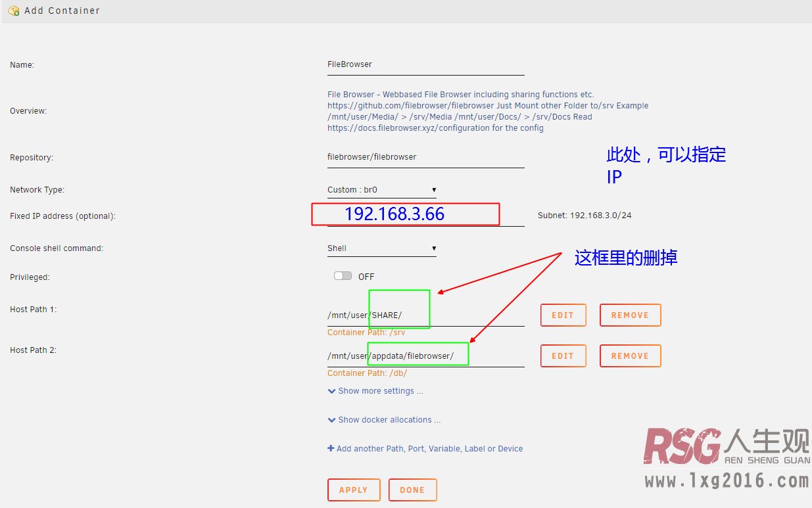Expand Show more settings
812x508 pixels.
tap(375, 391)
